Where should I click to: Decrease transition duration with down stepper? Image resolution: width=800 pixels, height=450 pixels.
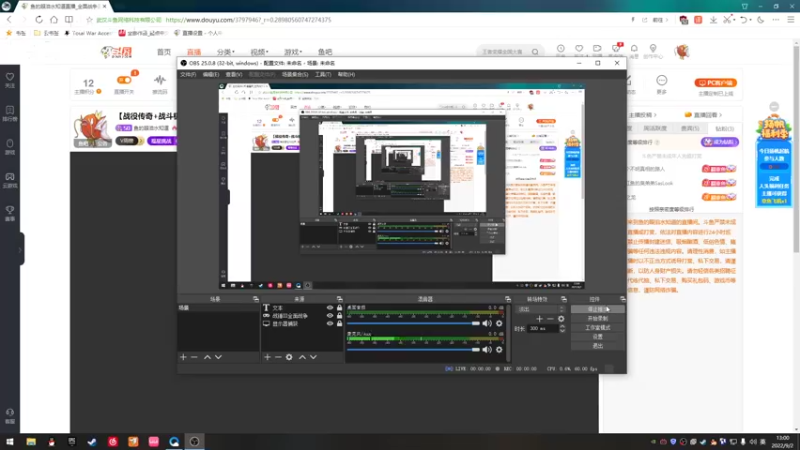tap(562, 331)
